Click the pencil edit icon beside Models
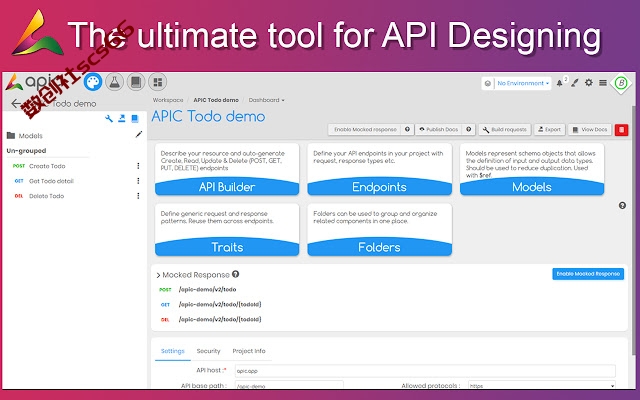The image size is (640, 400). 139,134
